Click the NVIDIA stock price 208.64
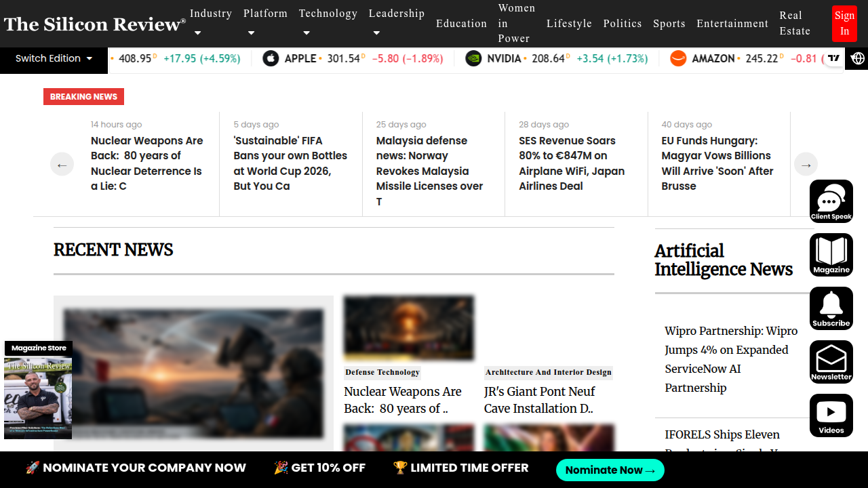The width and height of the screenshot is (868, 488). (x=549, y=58)
